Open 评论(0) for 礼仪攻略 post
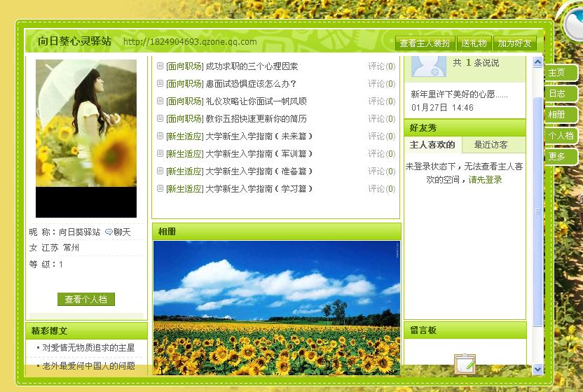This screenshot has height=392, width=583. click(x=381, y=101)
